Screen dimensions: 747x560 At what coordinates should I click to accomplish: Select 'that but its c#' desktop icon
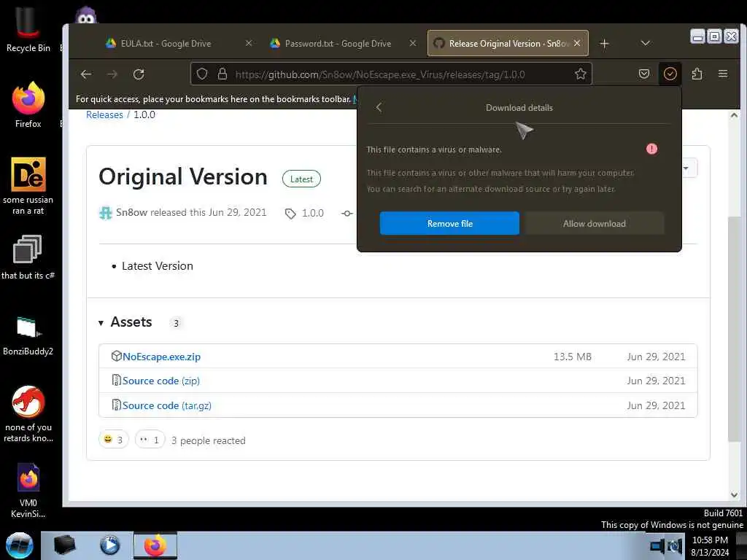pyautogui.click(x=28, y=257)
